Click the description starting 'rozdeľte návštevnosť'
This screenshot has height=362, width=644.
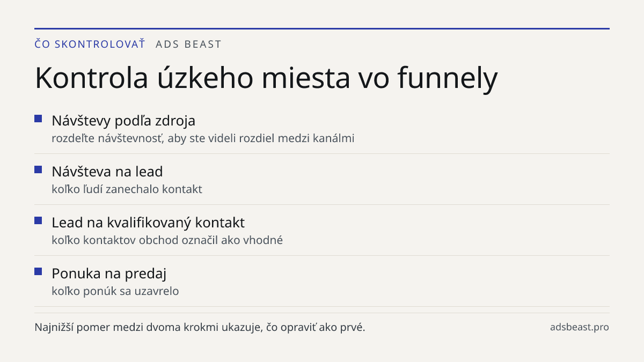pos(203,138)
